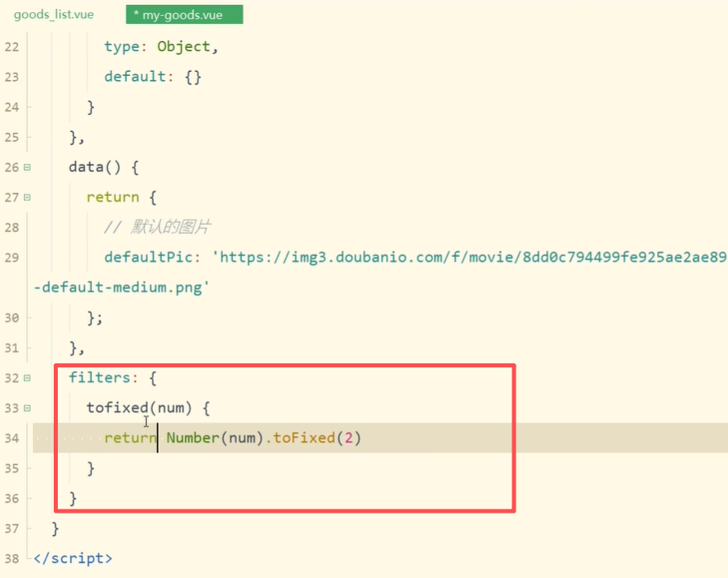Click the '// 默认的图片' comment

(157, 227)
